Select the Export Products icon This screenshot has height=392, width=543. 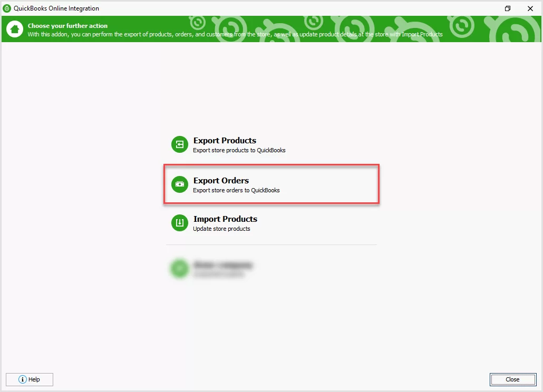coord(179,144)
